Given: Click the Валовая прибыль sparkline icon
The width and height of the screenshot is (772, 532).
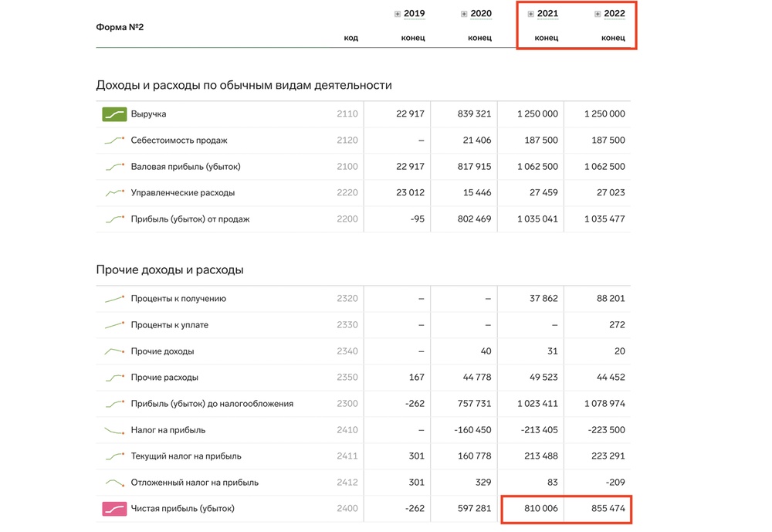Looking at the screenshot, I should (114, 167).
